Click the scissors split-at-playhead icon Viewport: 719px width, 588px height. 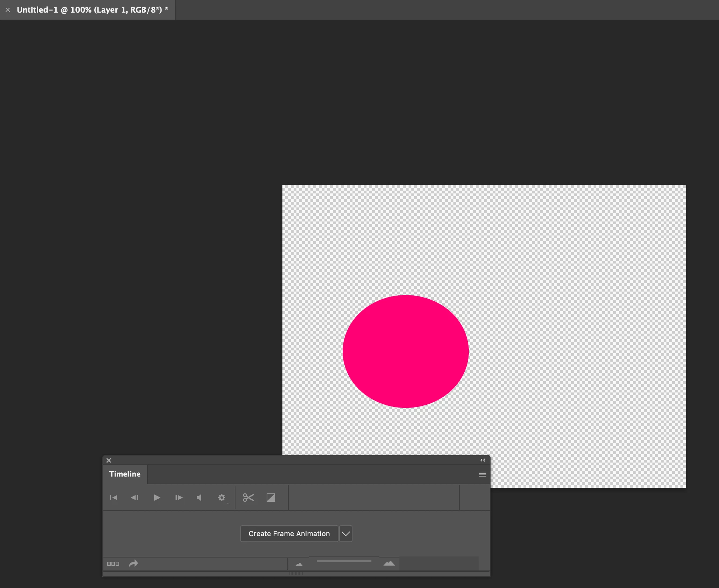[x=248, y=498]
